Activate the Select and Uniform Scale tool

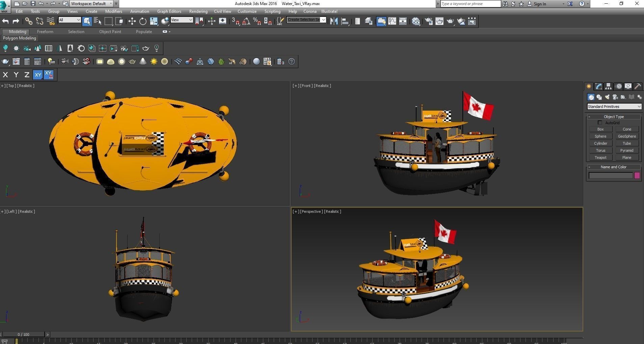(154, 21)
